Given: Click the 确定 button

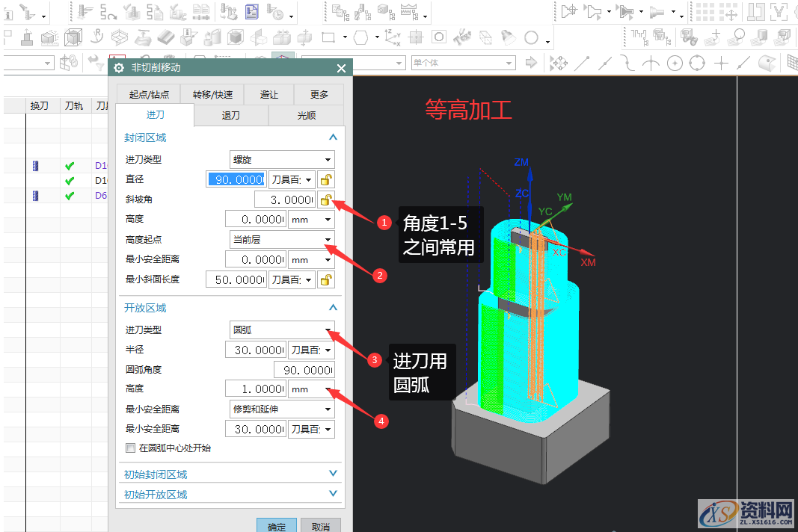Looking at the screenshot, I should [276, 526].
